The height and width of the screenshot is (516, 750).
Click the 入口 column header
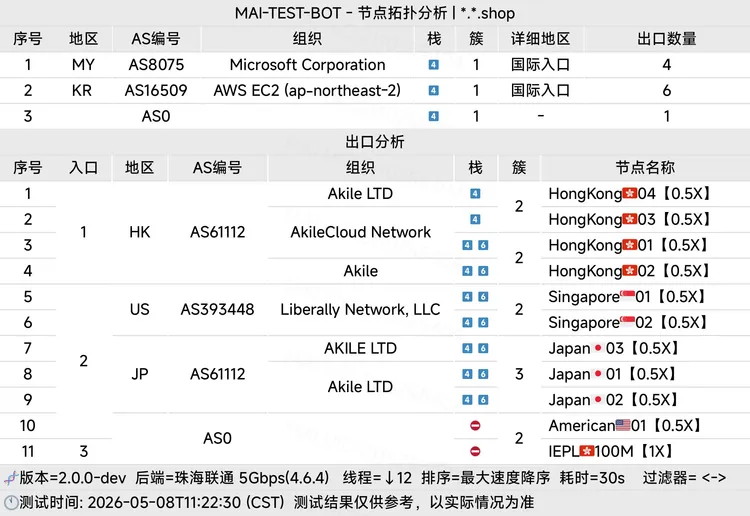click(x=84, y=168)
